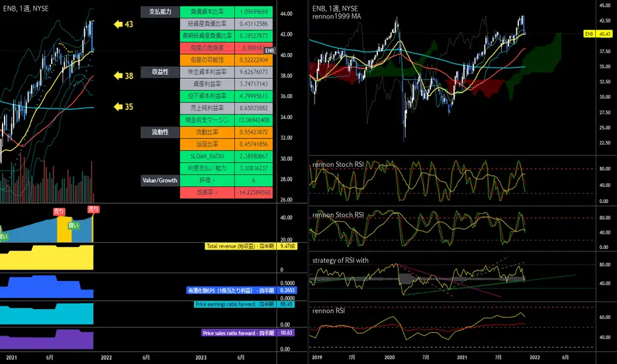The width and height of the screenshot is (617, 364).
Task: Select the 売上純利益率 cell
Action: pyautogui.click(x=207, y=108)
